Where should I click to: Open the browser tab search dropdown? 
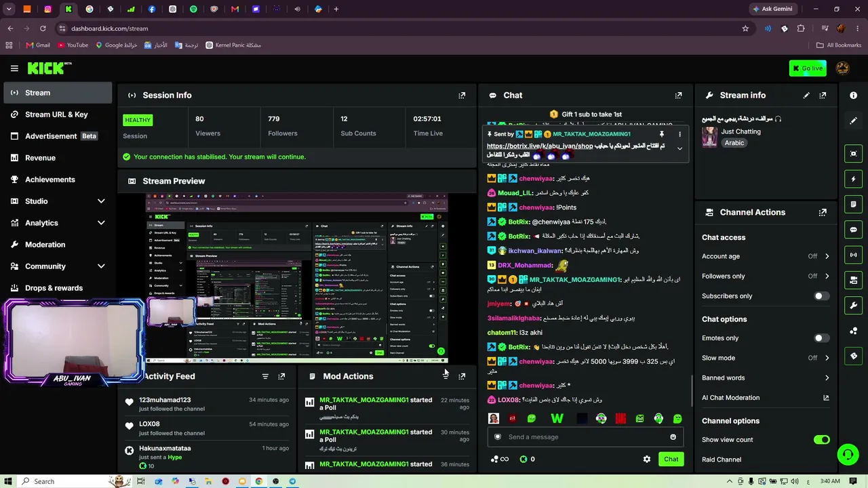click(9, 9)
